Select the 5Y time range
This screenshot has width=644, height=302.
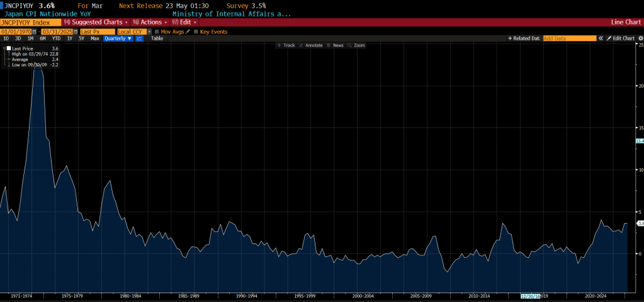[81, 38]
